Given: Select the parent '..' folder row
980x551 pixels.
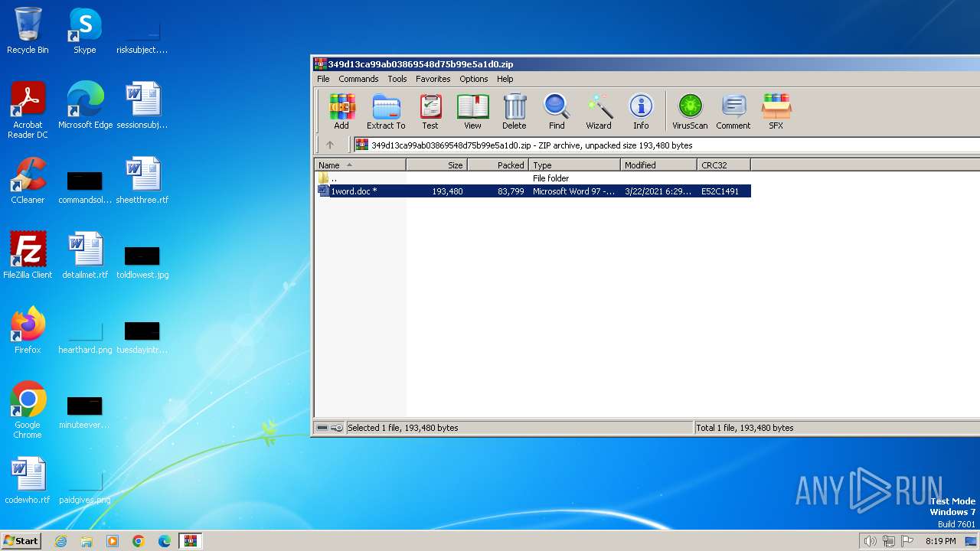Looking at the screenshot, I should [533, 178].
